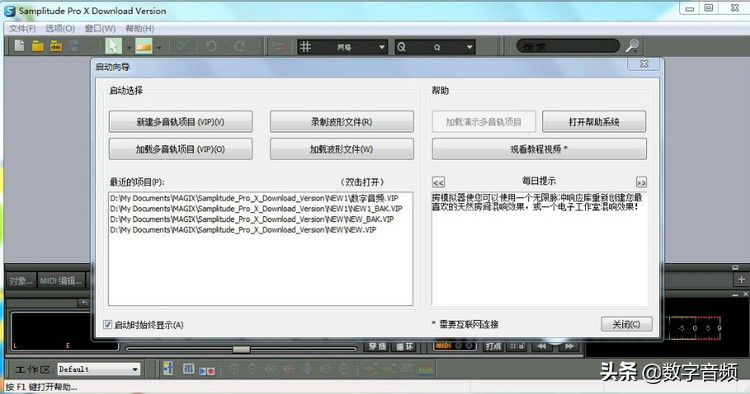Open the 窗口(W) menu
Image resolution: width=750 pixels, height=394 pixels.
coord(100,29)
